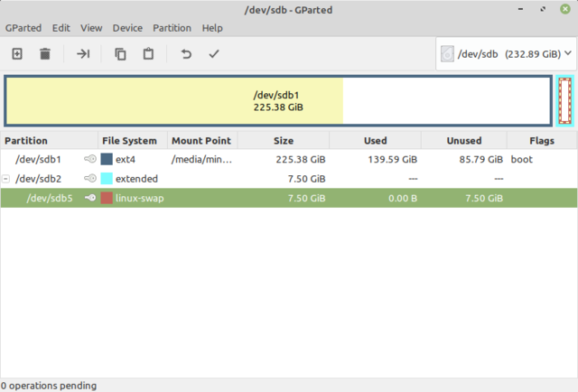Select /dev/sdb1 block in disk map

(x=278, y=100)
